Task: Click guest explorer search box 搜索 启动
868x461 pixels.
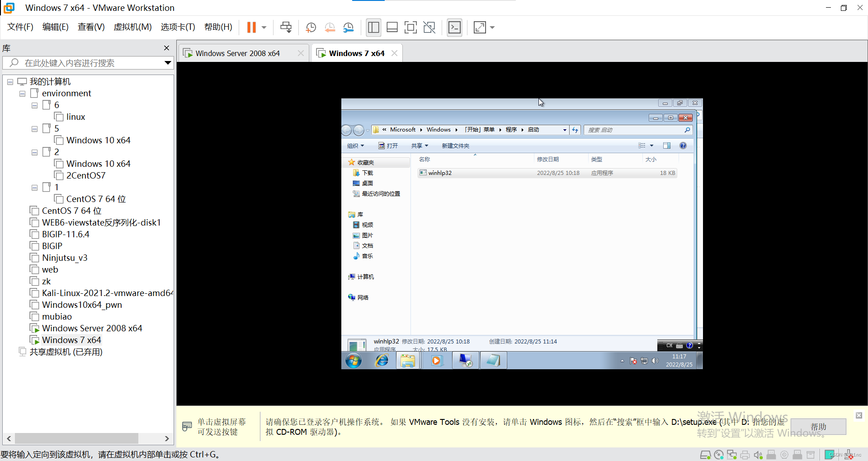Action: click(x=638, y=130)
